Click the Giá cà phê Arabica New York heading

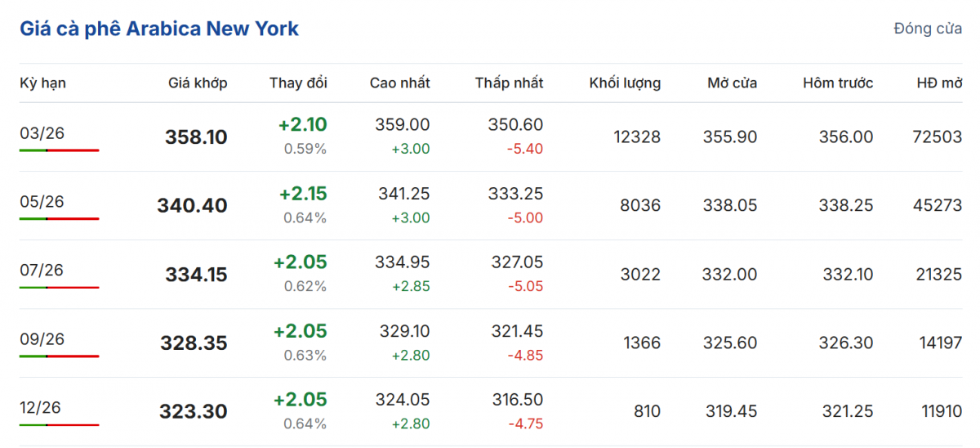pos(159,29)
